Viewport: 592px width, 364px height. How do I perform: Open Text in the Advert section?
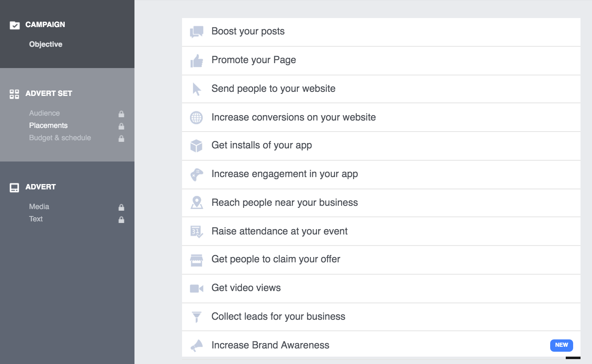coord(36,219)
